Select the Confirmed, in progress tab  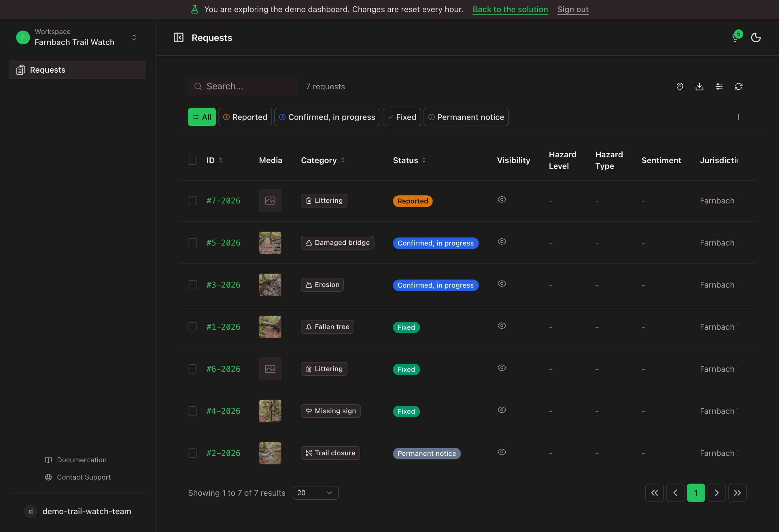[x=327, y=117]
